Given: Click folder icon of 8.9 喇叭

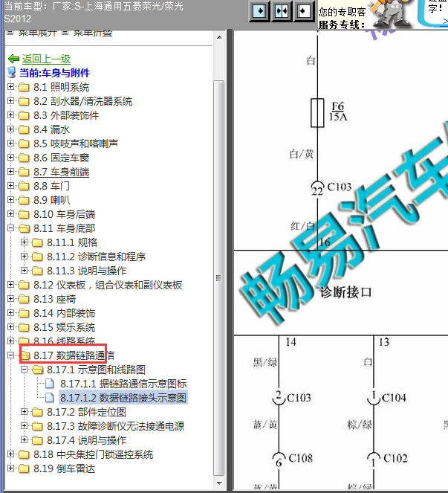Looking at the screenshot, I should [x=24, y=200].
